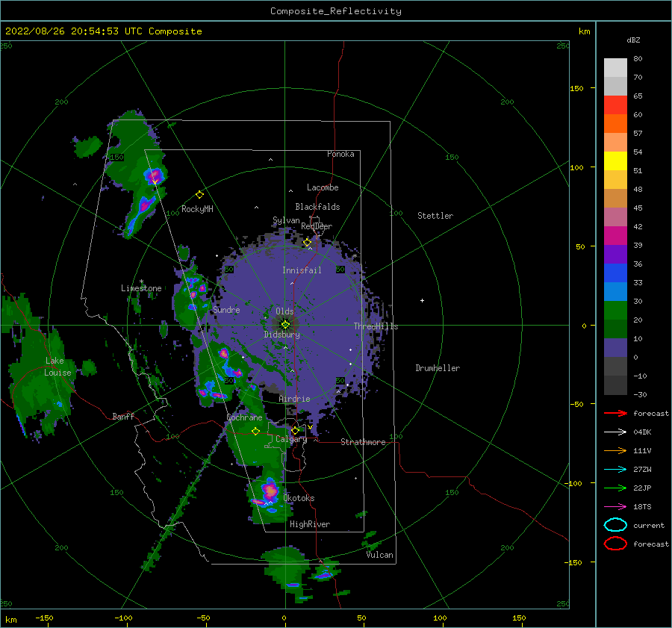Click the 'Limestone' map label
The image size is (672, 628).
[141, 288]
